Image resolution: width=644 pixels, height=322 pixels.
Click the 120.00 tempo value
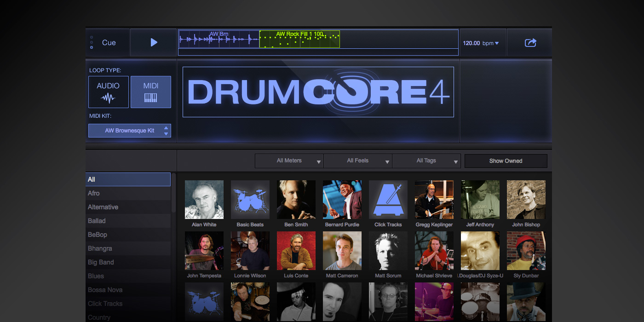click(x=471, y=43)
